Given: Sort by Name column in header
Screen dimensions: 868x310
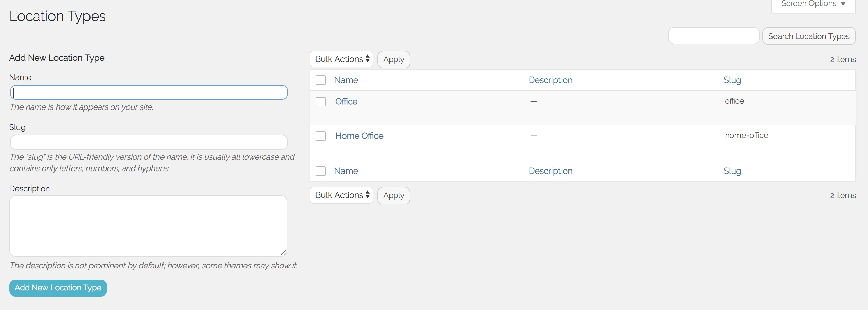Looking at the screenshot, I should 346,80.
